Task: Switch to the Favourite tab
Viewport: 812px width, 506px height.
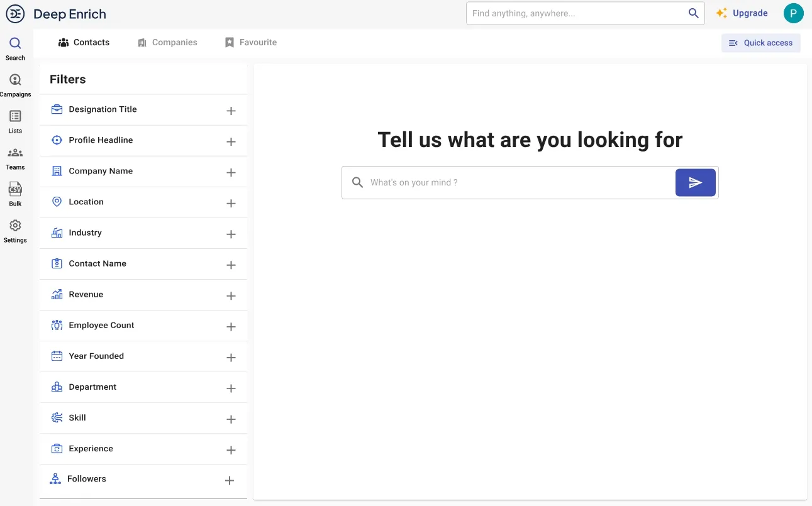Action: (x=251, y=43)
